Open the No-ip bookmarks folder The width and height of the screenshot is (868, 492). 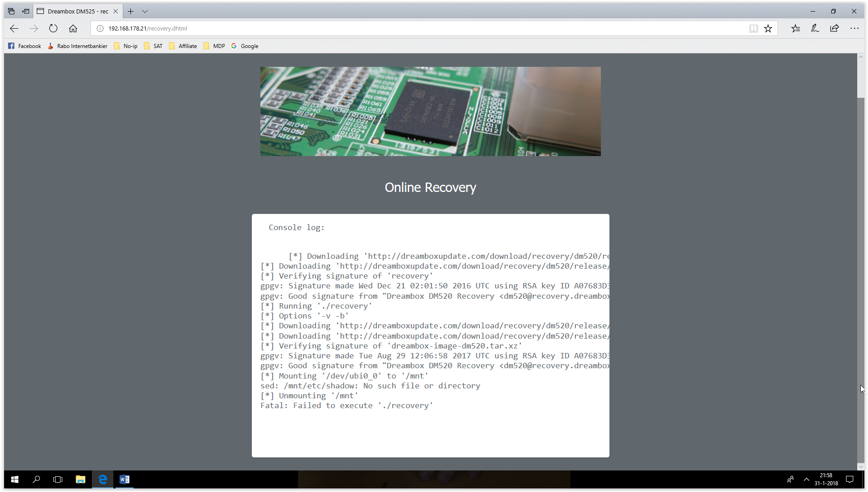coord(126,46)
